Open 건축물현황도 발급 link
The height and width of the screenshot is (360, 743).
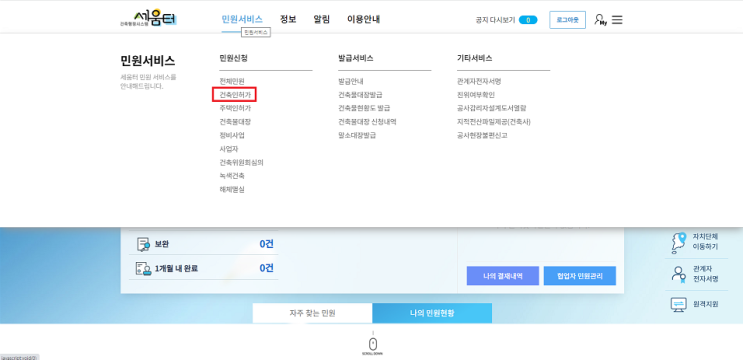tap(364, 108)
